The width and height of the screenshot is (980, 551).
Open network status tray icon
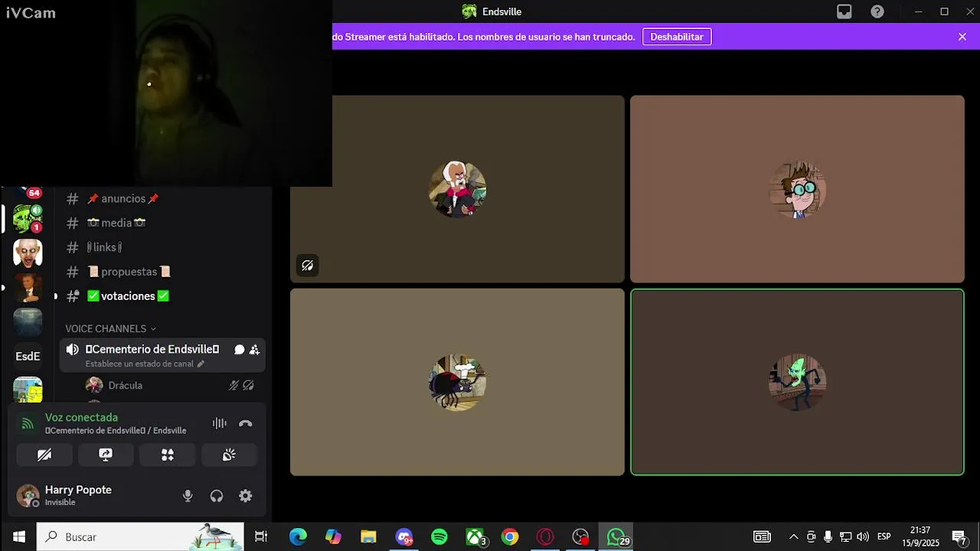click(x=845, y=536)
